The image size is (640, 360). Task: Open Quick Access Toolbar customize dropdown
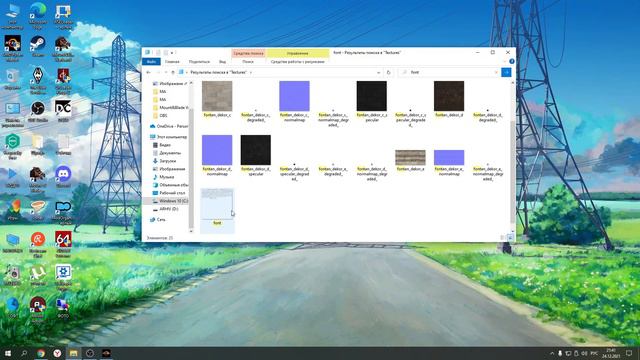coord(172,53)
